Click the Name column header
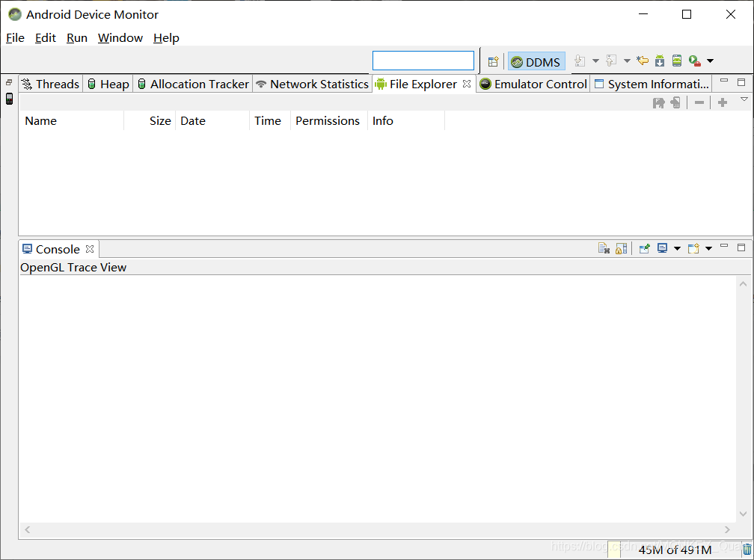 pos(71,120)
